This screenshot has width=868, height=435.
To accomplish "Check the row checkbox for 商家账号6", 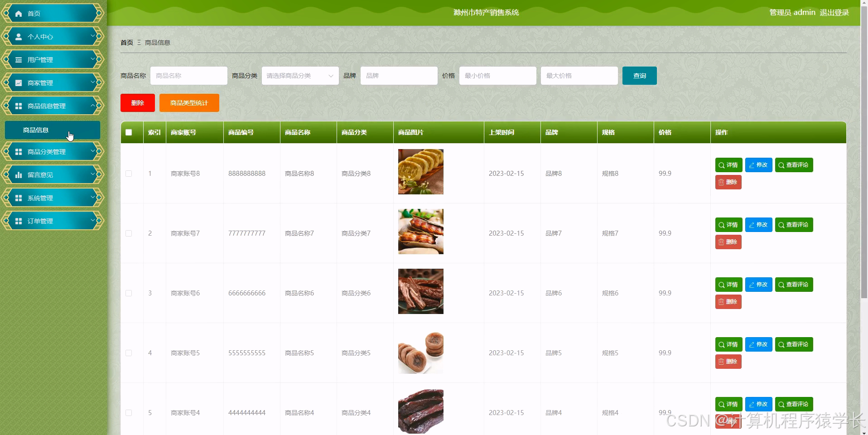I will [x=129, y=293].
